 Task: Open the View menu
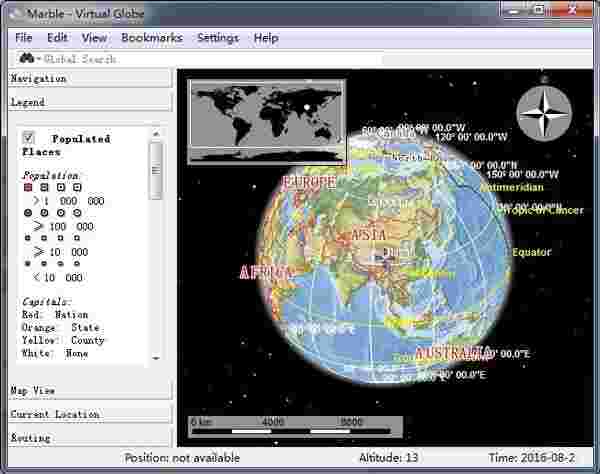coord(94,38)
